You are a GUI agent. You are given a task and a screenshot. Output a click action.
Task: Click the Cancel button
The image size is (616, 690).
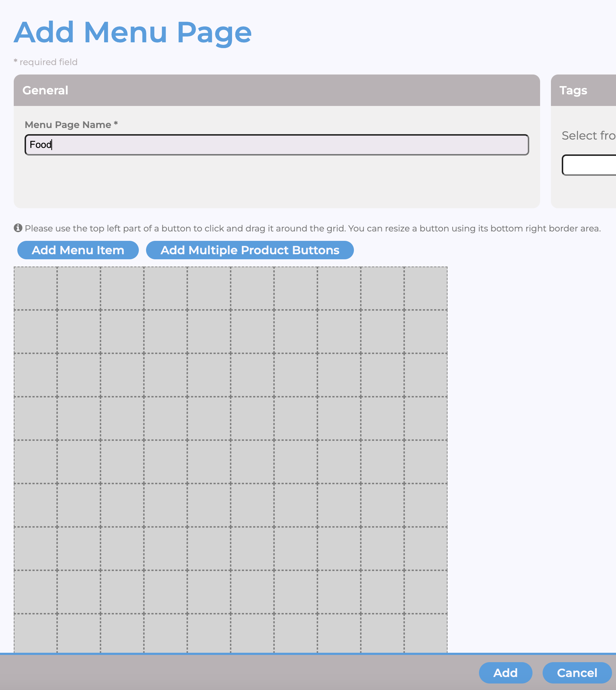577,673
